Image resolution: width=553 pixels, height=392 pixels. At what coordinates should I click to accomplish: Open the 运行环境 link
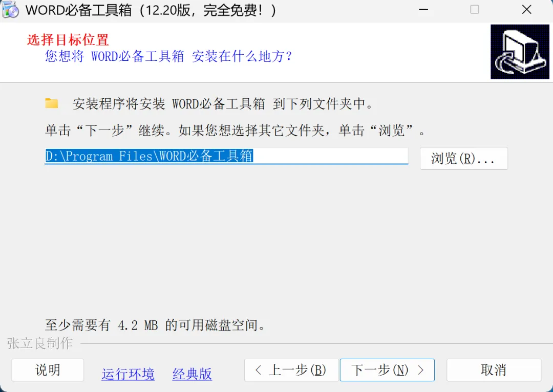(128, 374)
